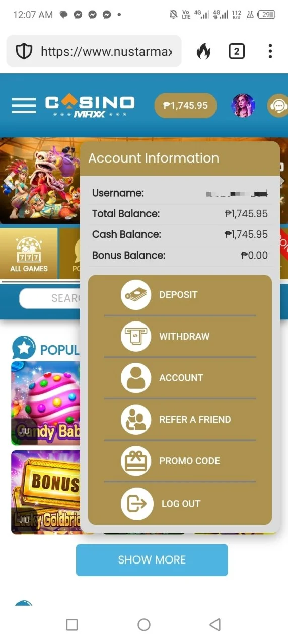Open the Account person icon

pos(137,378)
